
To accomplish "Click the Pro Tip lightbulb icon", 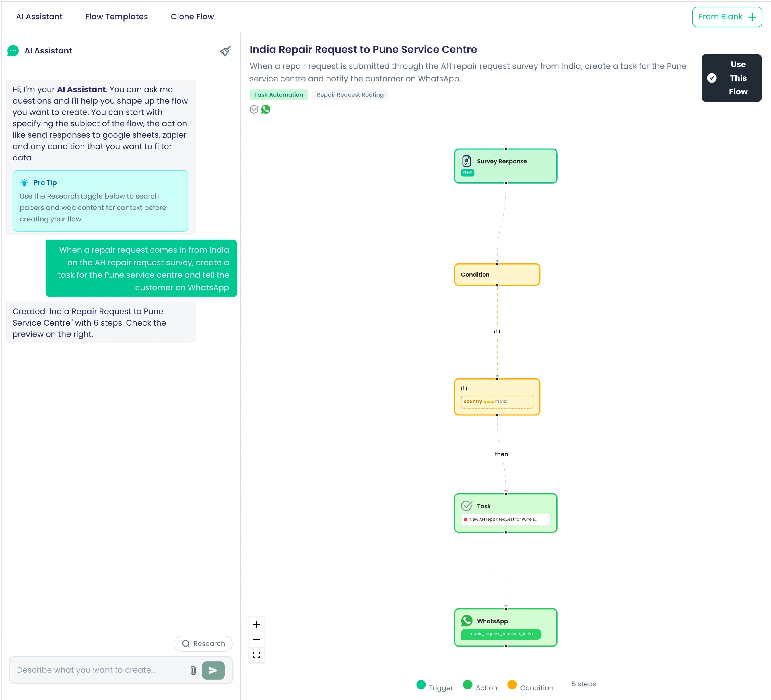I will tap(24, 182).
